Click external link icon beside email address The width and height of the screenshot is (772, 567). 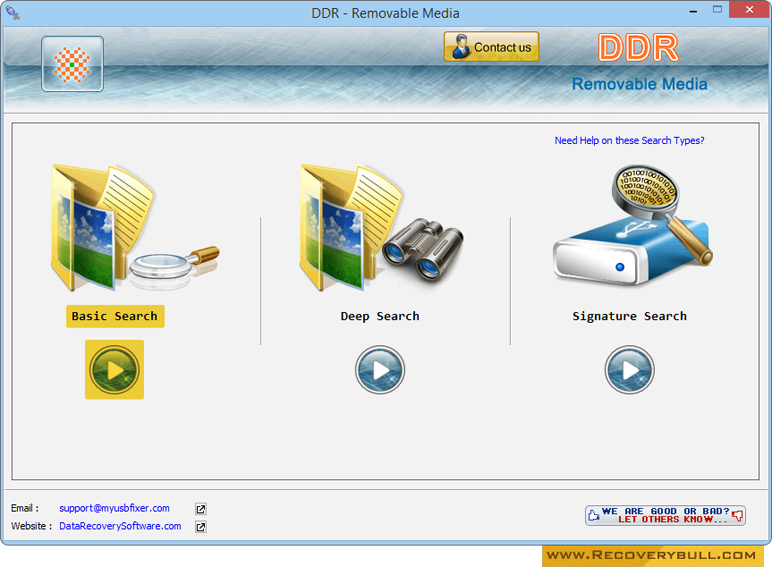click(201, 509)
